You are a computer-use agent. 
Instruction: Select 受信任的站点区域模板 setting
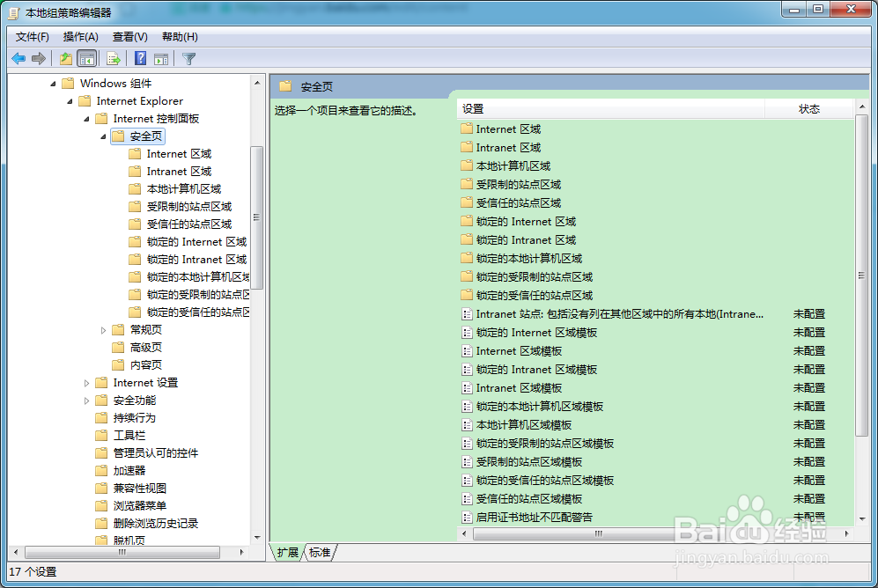point(529,498)
